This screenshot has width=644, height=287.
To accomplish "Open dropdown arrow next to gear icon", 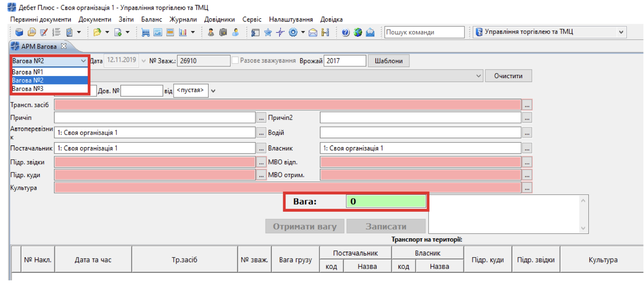I will coord(303,32).
